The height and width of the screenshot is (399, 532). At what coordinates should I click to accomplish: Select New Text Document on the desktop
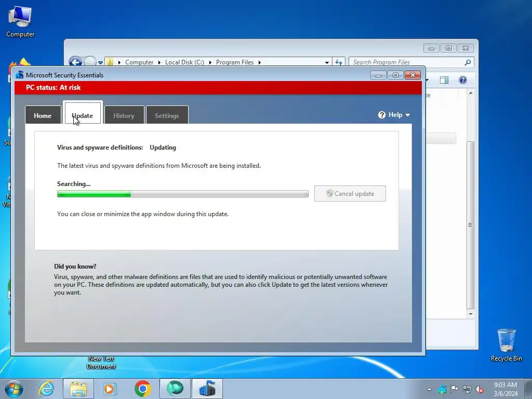101,362
